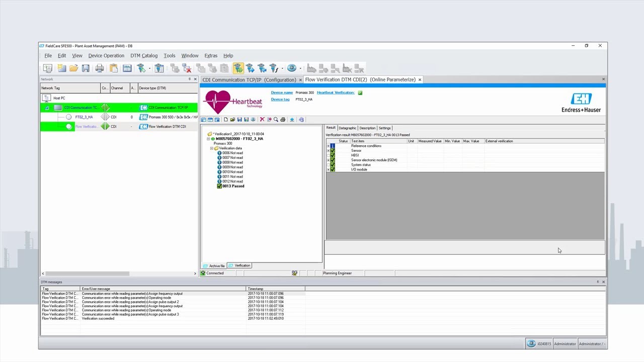Click the Measured Value column header

coord(430,141)
